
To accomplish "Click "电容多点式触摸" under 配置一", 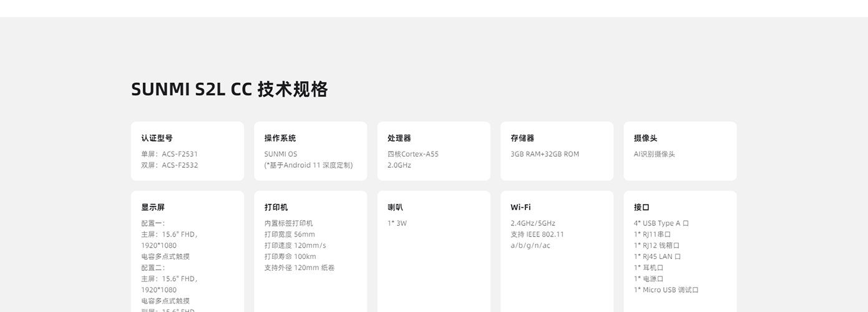I will click(165, 256).
